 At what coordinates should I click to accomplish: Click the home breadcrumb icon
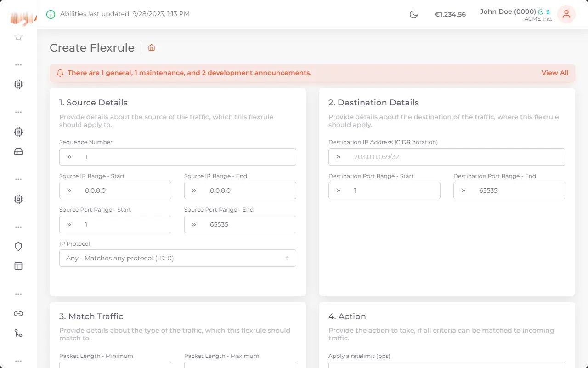pos(152,47)
